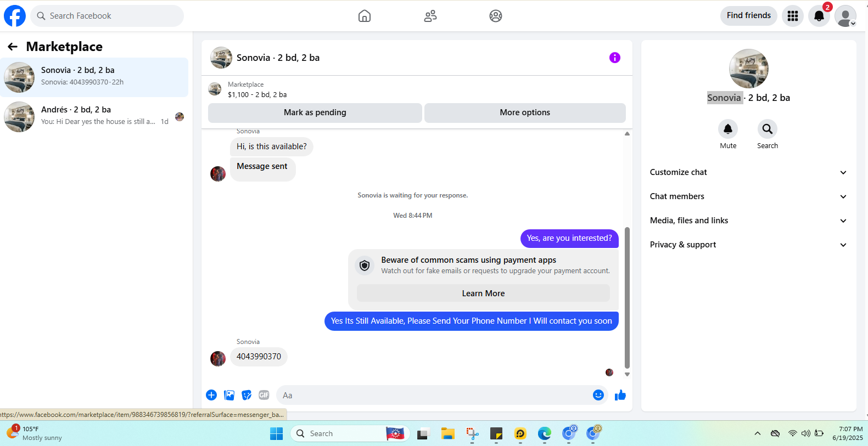The height and width of the screenshot is (446, 868).
Task: Send a thumbs-up like
Action: [620, 395]
